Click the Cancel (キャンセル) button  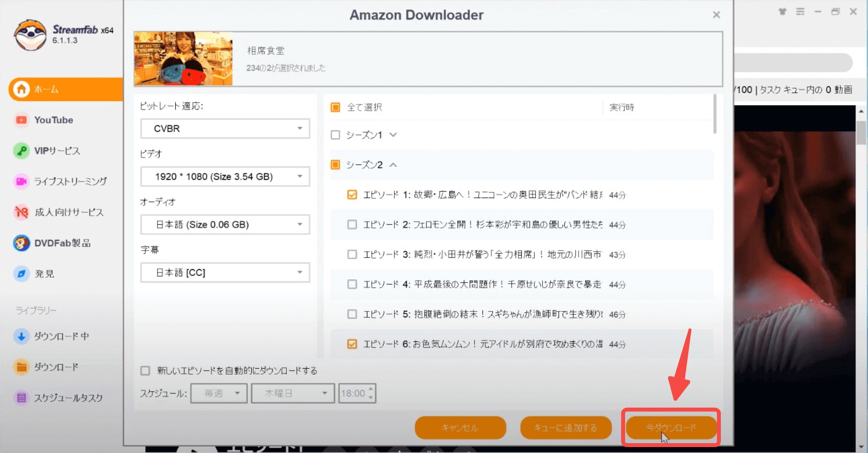pos(460,427)
